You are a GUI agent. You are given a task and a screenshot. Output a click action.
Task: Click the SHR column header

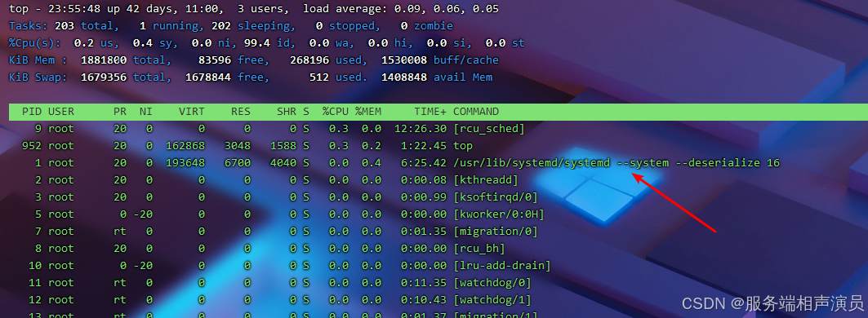[x=287, y=112]
